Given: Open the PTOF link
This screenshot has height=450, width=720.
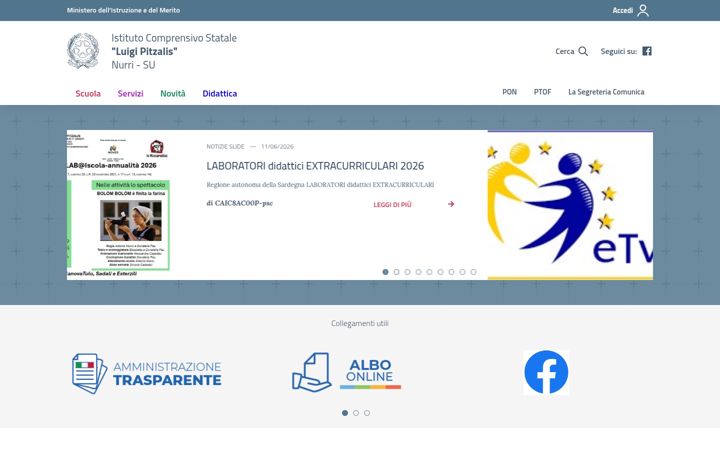Looking at the screenshot, I should click(542, 92).
